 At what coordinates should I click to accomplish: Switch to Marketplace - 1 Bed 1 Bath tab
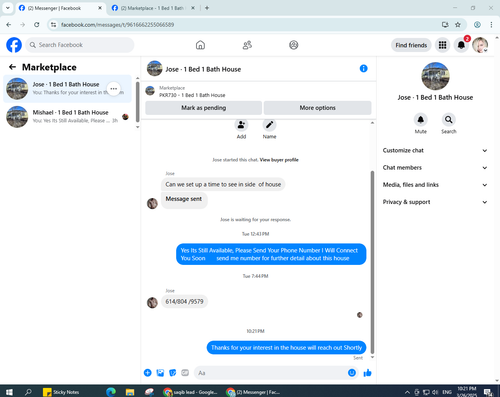coord(153,8)
